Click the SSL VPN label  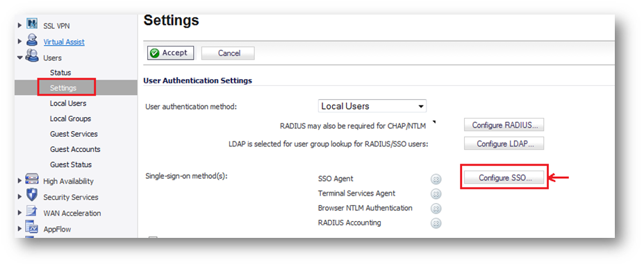56,26
